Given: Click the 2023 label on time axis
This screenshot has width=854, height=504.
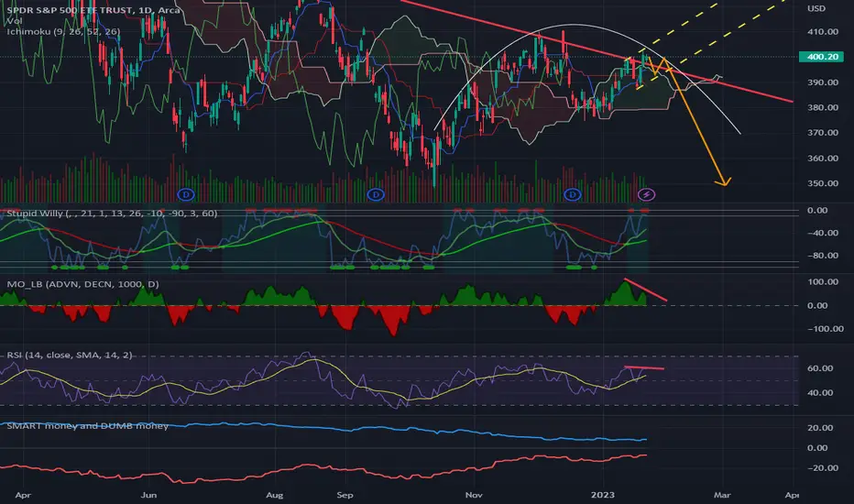Looking at the screenshot, I should [x=602, y=495].
